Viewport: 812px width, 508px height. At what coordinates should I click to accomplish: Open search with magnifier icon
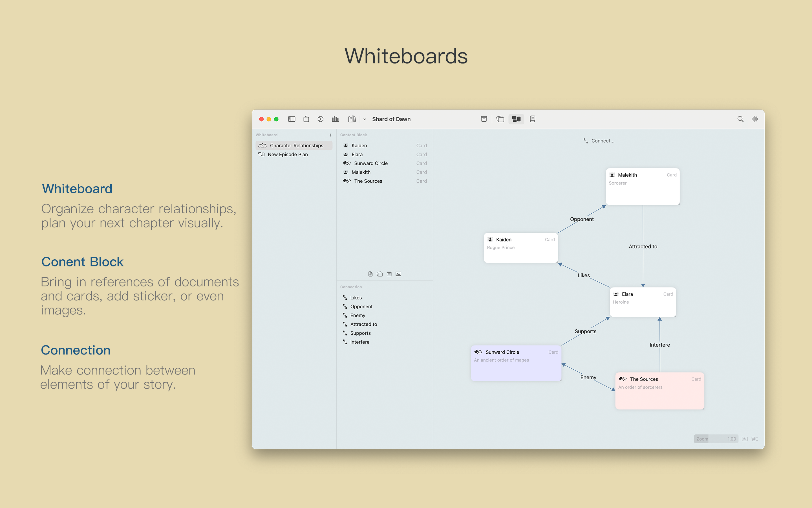[x=740, y=119]
